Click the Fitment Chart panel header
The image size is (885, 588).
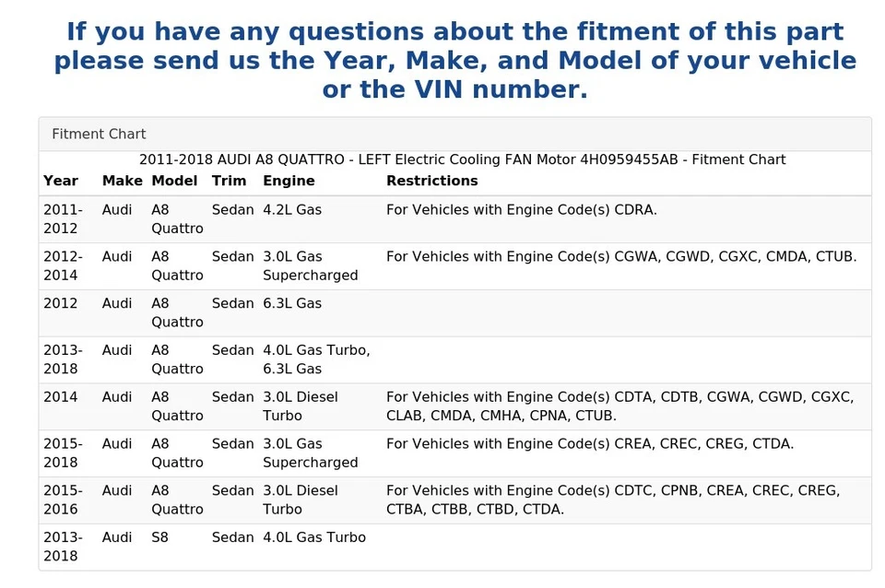click(99, 134)
